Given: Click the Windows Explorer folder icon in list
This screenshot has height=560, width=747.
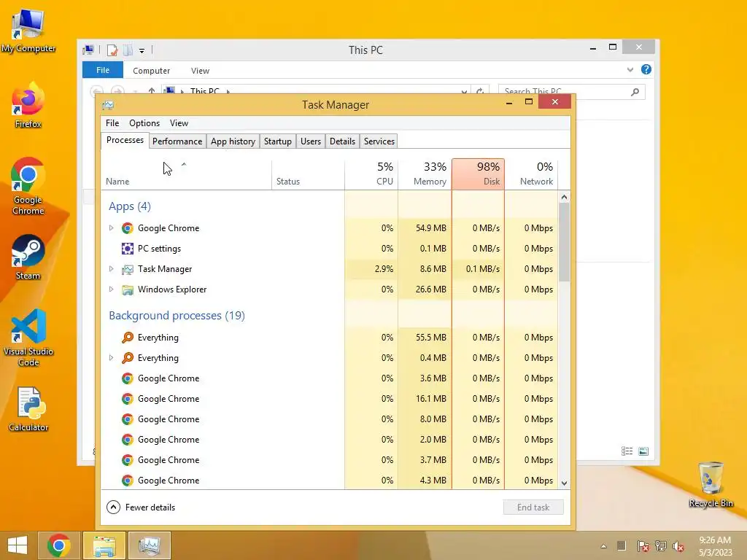Looking at the screenshot, I should click(x=127, y=289).
